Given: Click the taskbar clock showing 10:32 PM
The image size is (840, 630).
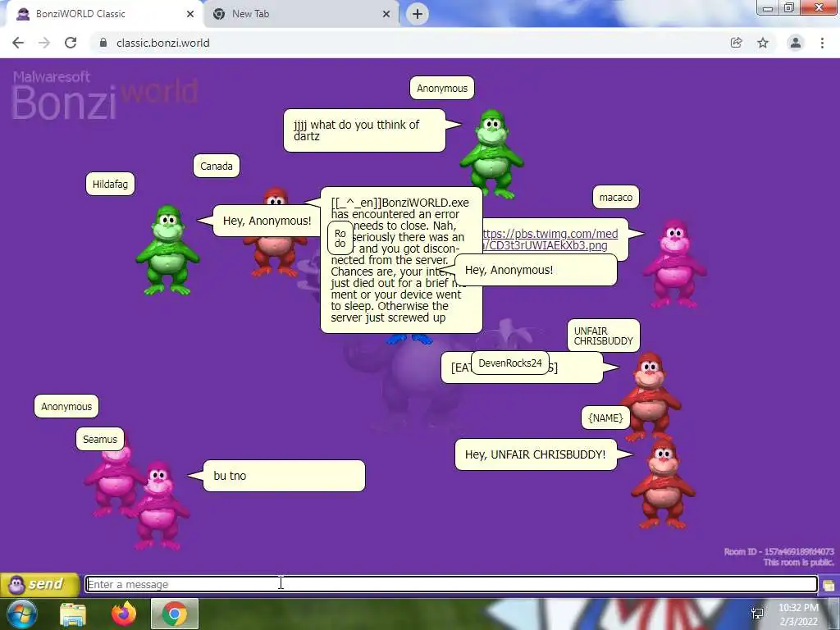Looking at the screenshot, I should (799, 614).
